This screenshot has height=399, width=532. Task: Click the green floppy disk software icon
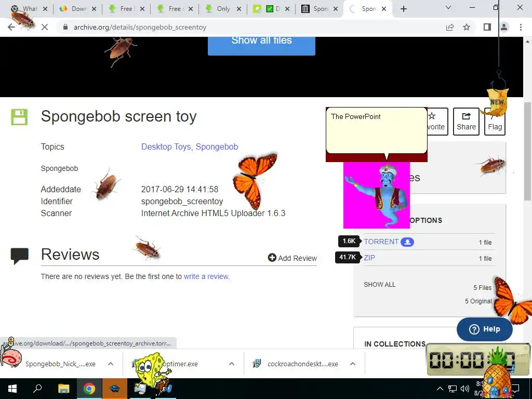[19, 117]
